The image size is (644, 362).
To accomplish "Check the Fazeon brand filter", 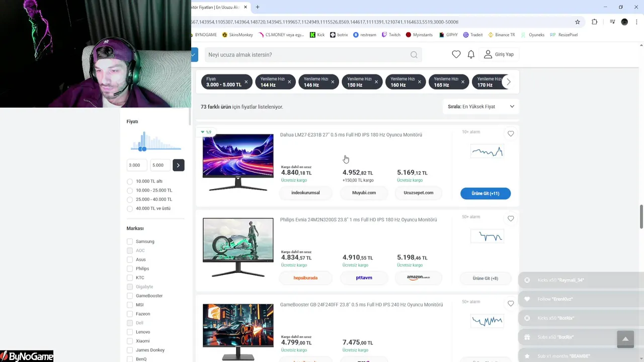I will (x=130, y=314).
